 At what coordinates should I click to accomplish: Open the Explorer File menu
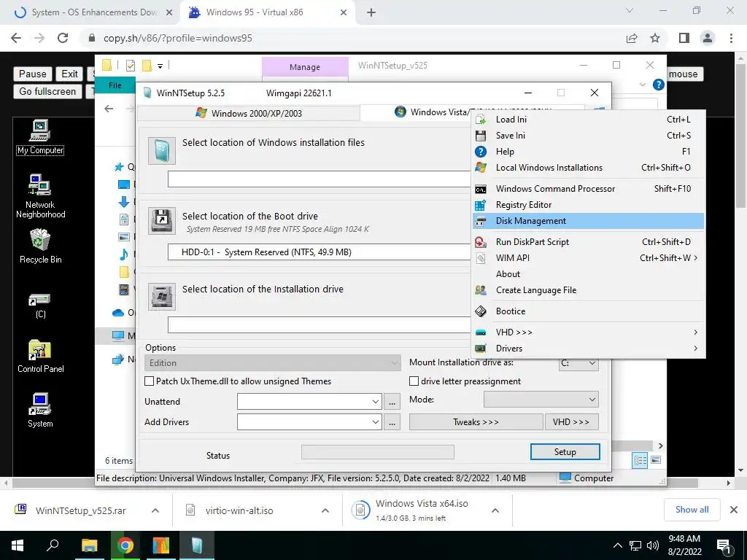click(115, 85)
